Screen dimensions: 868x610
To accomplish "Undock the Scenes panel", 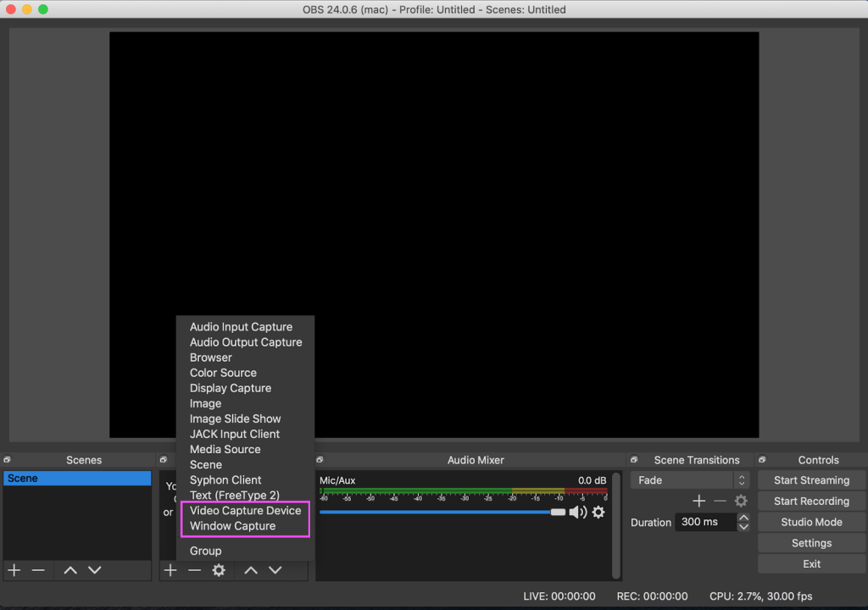I will coord(7,460).
